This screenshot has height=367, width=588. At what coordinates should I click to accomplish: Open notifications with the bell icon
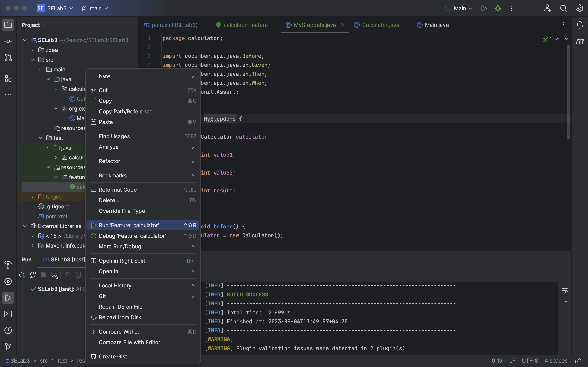tap(580, 24)
